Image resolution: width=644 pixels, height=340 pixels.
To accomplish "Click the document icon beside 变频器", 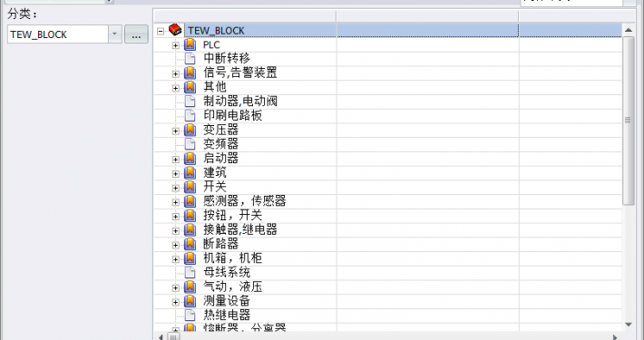I will (190, 144).
